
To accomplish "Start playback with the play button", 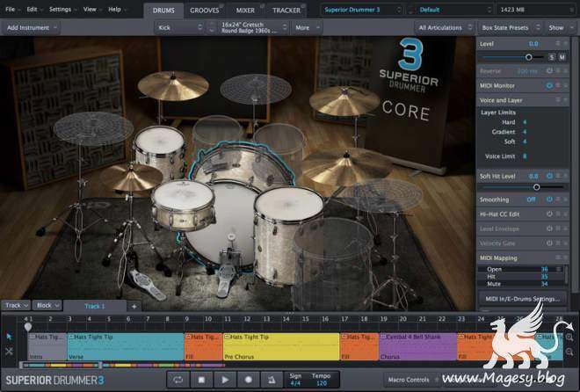I will [x=225, y=380].
